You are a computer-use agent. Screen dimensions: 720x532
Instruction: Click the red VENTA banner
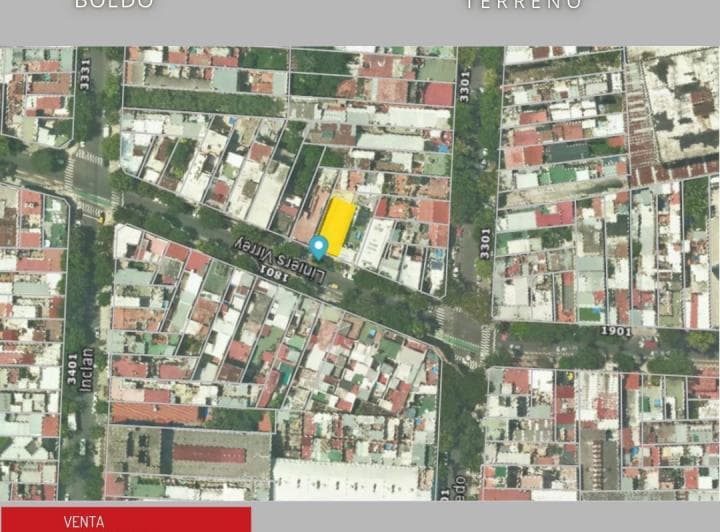(126, 520)
